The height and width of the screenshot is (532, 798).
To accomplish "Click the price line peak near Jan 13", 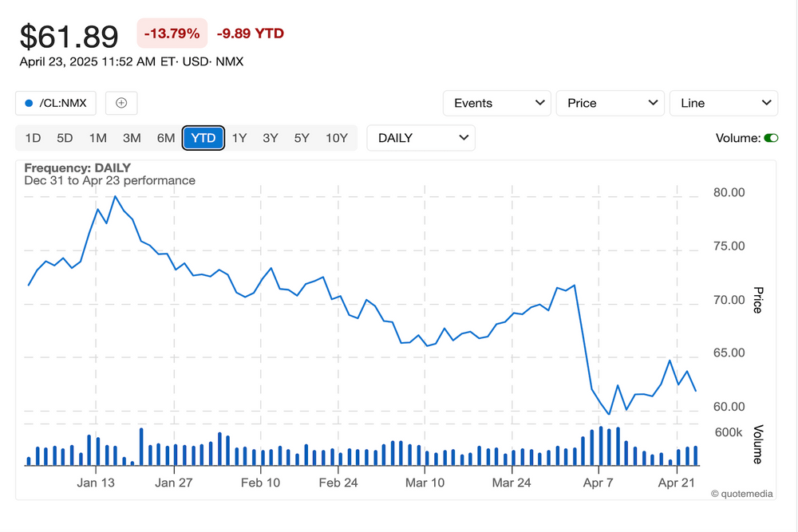I will (115, 196).
